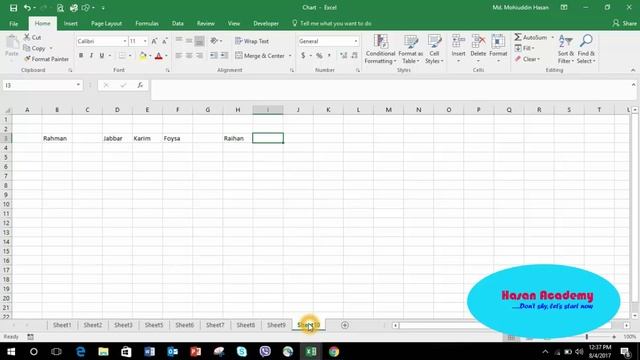Click the Insert Function fx icon

click(x=140, y=85)
